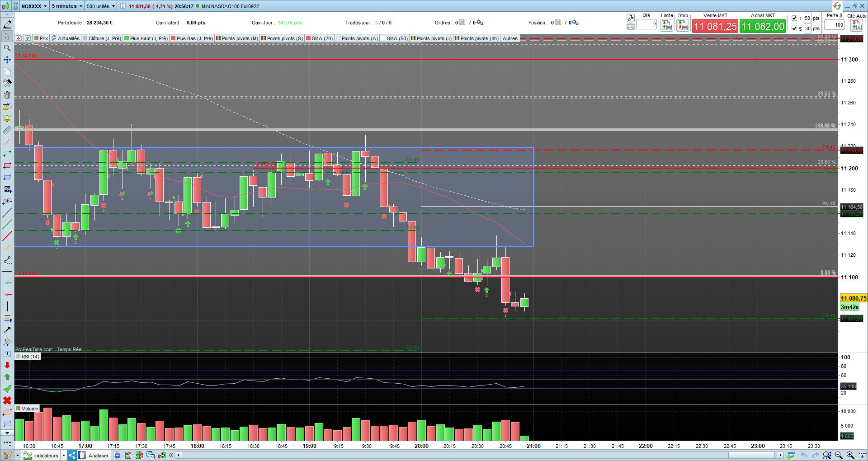Toggle the T (take profit) checkbox

pos(794,19)
